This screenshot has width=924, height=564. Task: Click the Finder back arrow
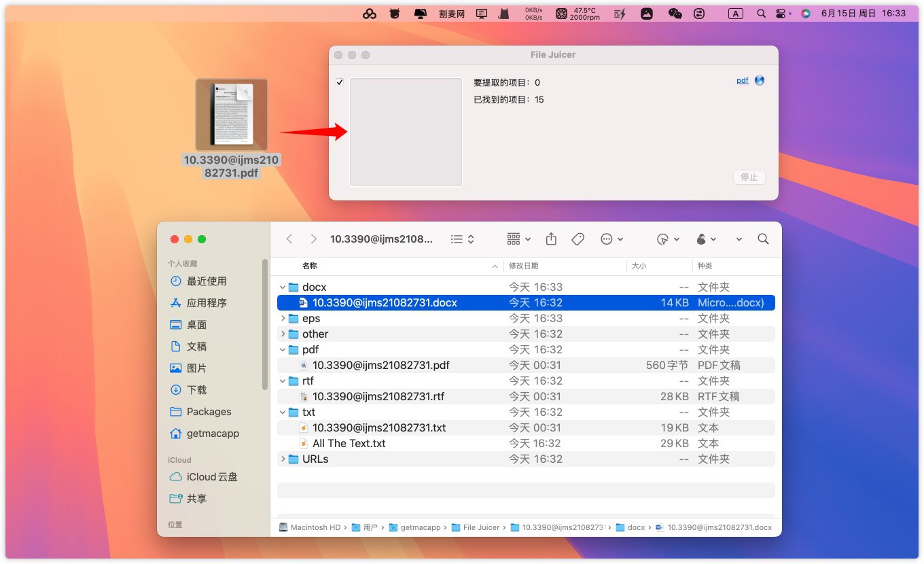[x=290, y=239]
